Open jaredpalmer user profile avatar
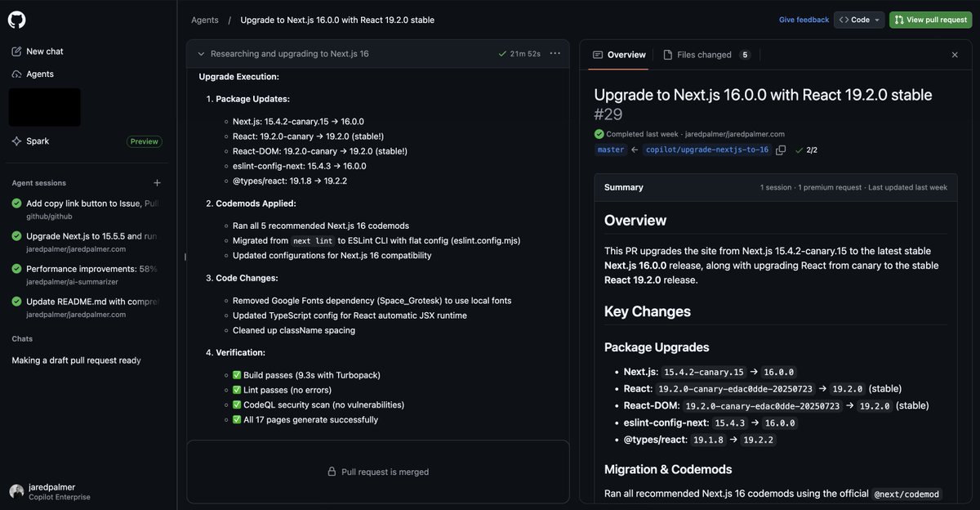This screenshot has height=510, width=980. (16, 491)
